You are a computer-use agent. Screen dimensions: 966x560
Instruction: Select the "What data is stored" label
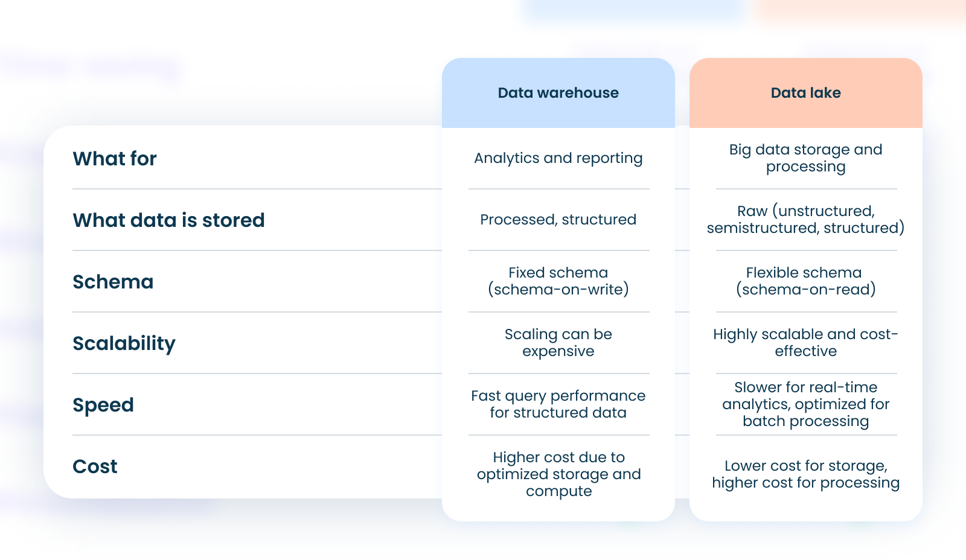coord(168,220)
